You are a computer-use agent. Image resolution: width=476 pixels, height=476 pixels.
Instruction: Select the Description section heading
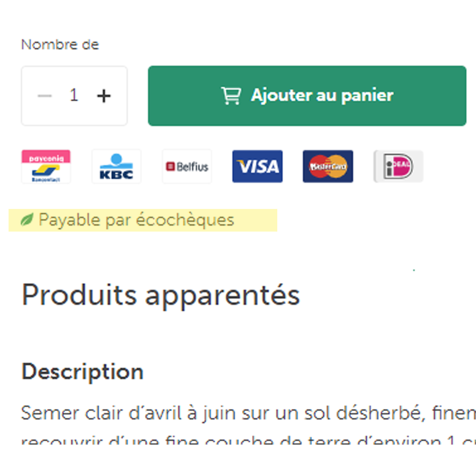(x=82, y=372)
